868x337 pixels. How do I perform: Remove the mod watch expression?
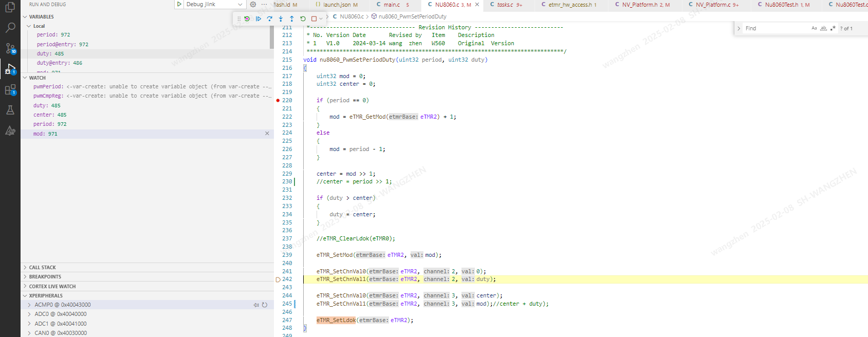[267, 134]
